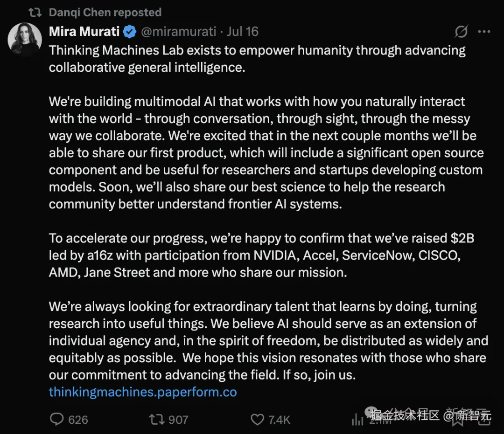Click the share icon at bottom right
This screenshot has height=434, width=504.
click(x=484, y=420)
